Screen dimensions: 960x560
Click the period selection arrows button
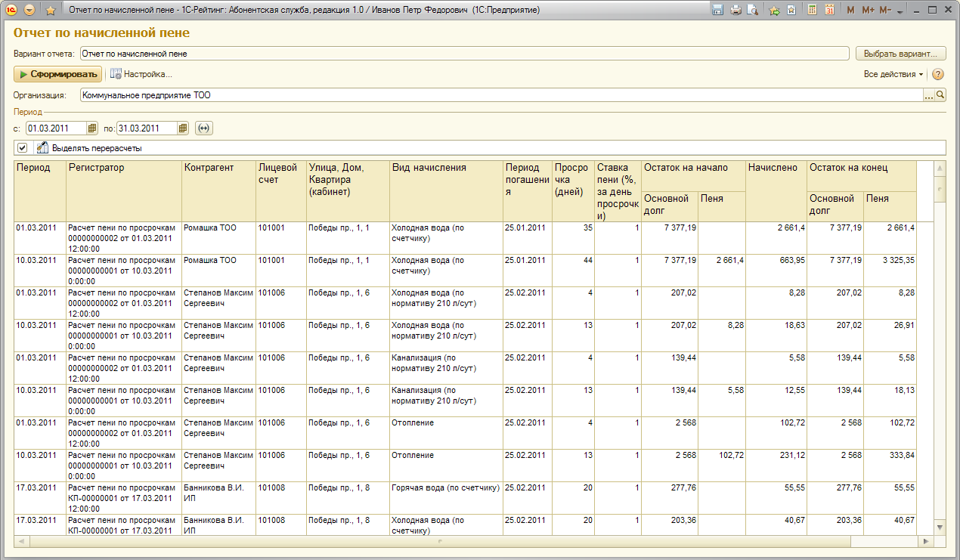point(204,128)
